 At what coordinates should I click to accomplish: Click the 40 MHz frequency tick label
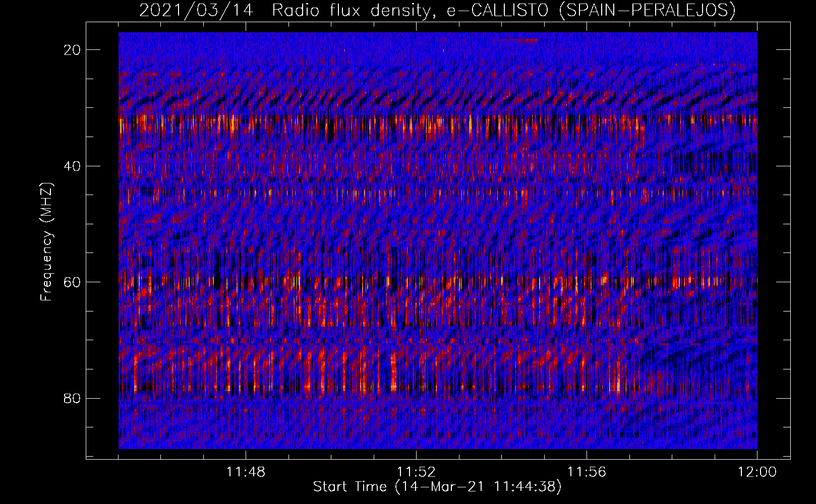tap(73, 166)
